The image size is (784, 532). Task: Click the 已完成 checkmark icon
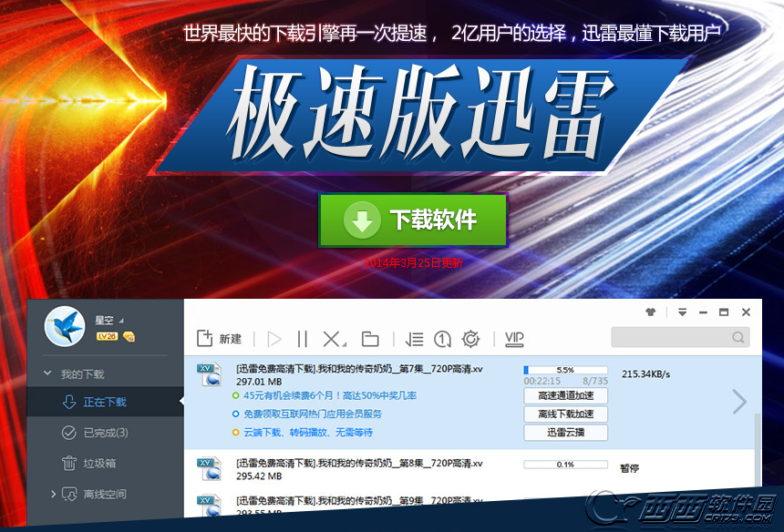[x=68, y=433]
